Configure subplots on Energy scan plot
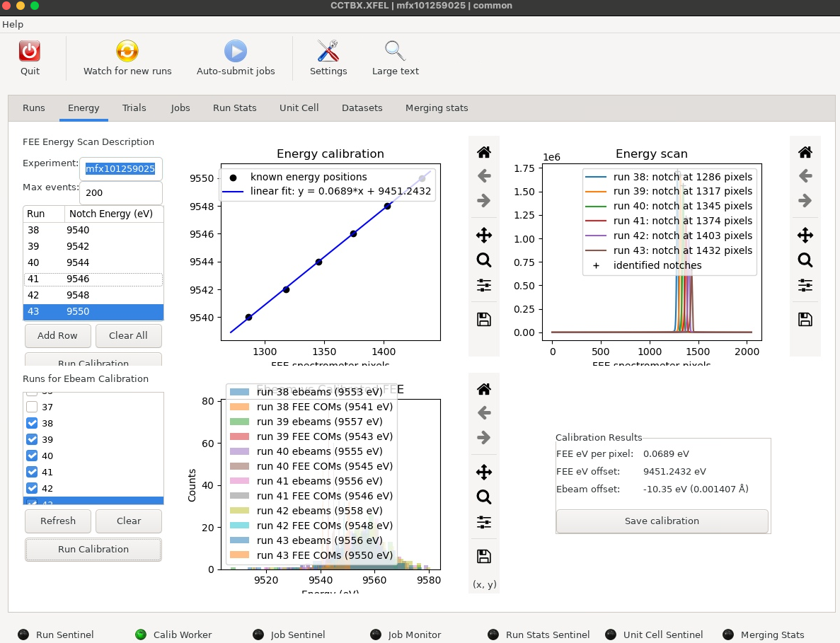 pos(805,285)
